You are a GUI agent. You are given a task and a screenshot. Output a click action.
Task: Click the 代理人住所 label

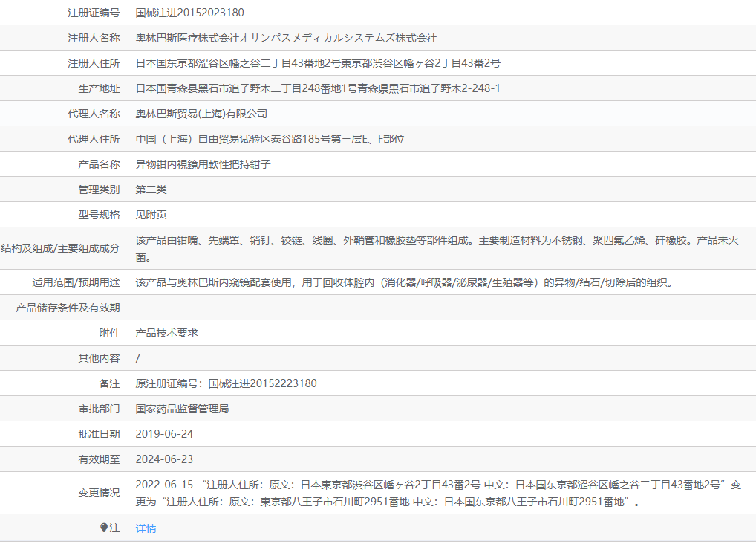94,139
